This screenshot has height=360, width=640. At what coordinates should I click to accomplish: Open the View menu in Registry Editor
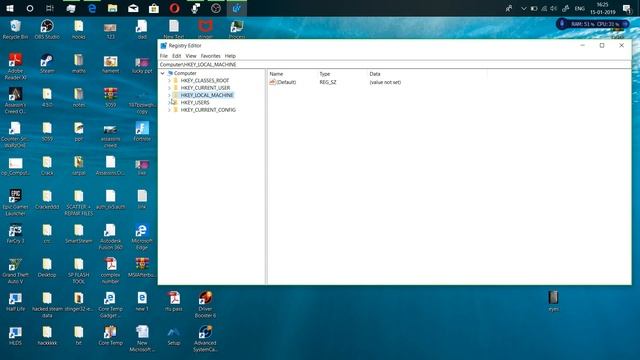click(191, 56)
